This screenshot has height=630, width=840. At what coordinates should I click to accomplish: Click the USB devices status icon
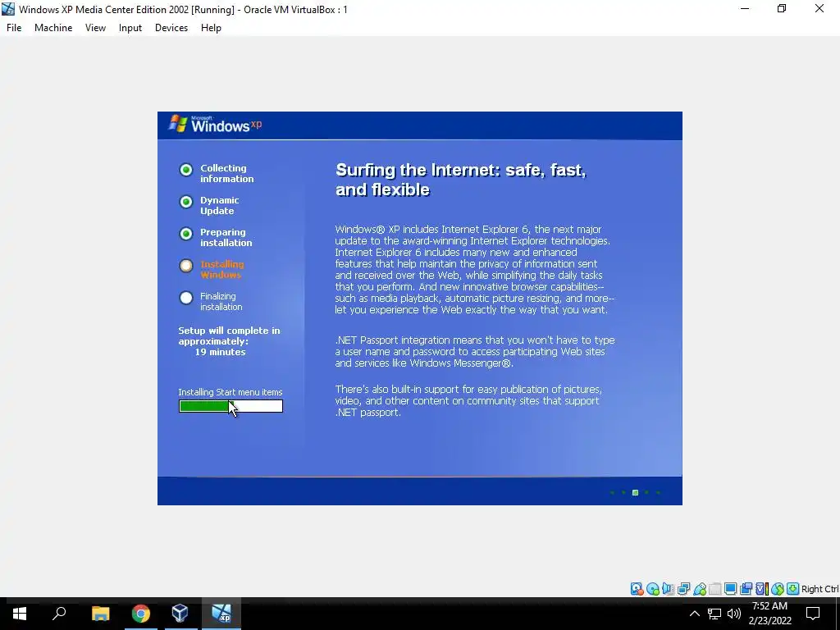point(700,589)
